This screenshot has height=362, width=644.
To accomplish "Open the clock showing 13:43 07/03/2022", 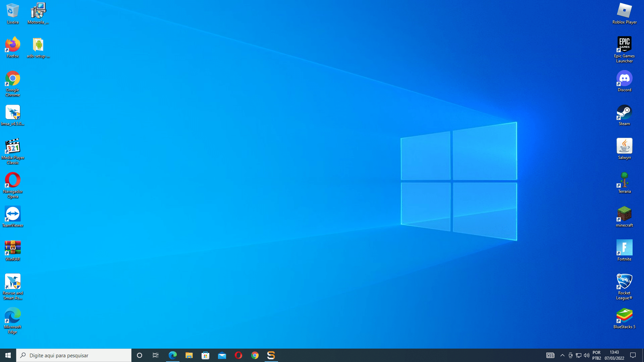I will [x=614, y=355].
